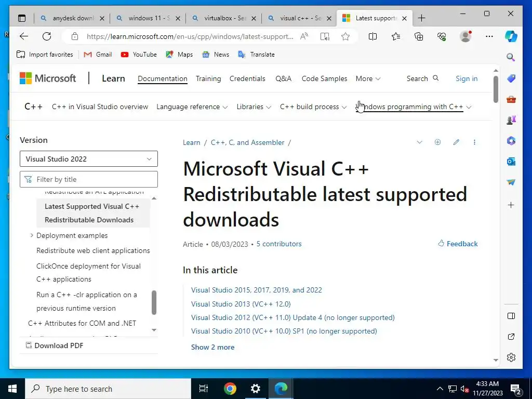Open the Credentials menu item
532x399 pixels.
point(247,79)
